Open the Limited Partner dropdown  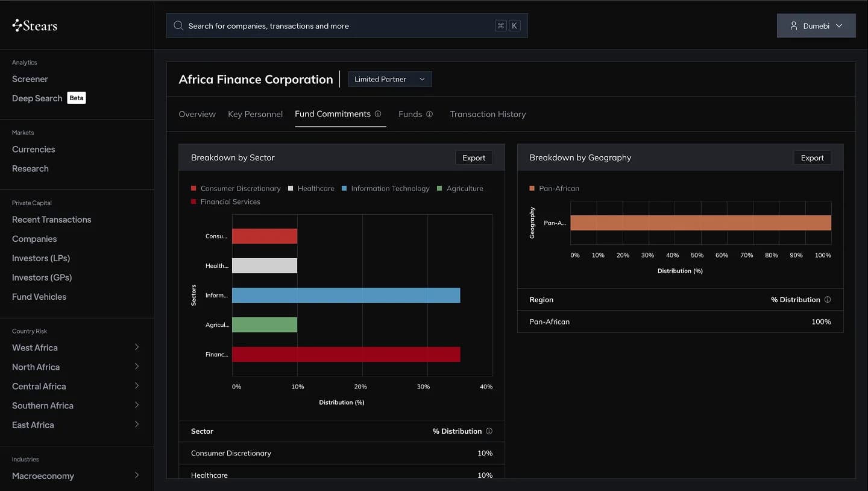[x=390, y=79]
